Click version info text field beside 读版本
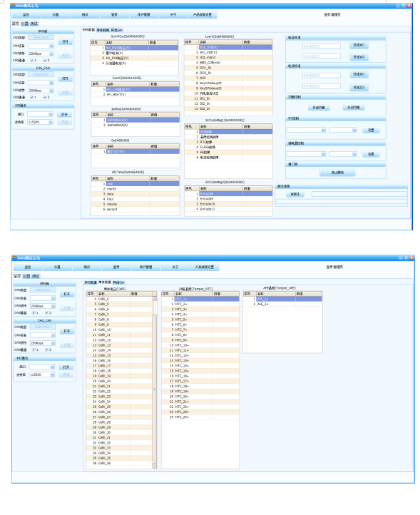The width and height of the screenshot is (420, 515). coord(359,194)
